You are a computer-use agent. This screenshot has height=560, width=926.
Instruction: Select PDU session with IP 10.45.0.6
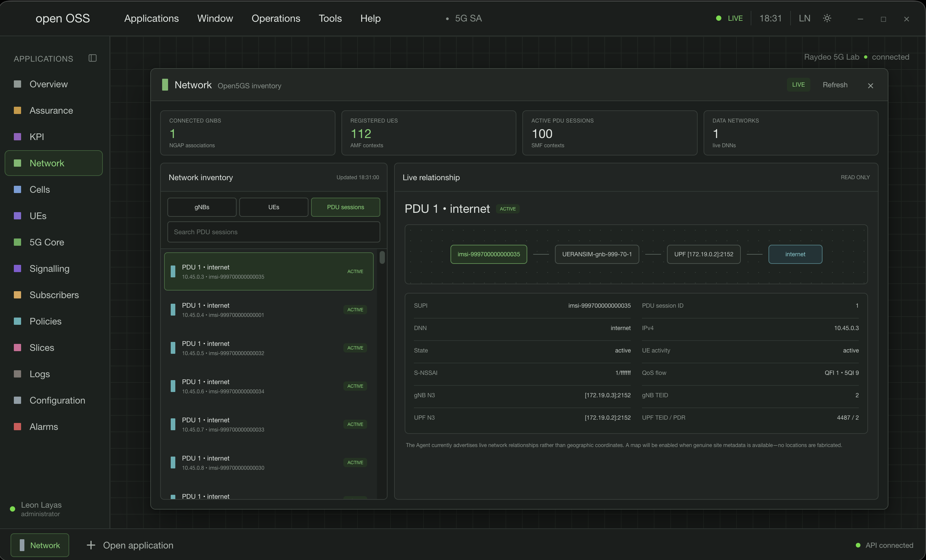pos(269,386)
